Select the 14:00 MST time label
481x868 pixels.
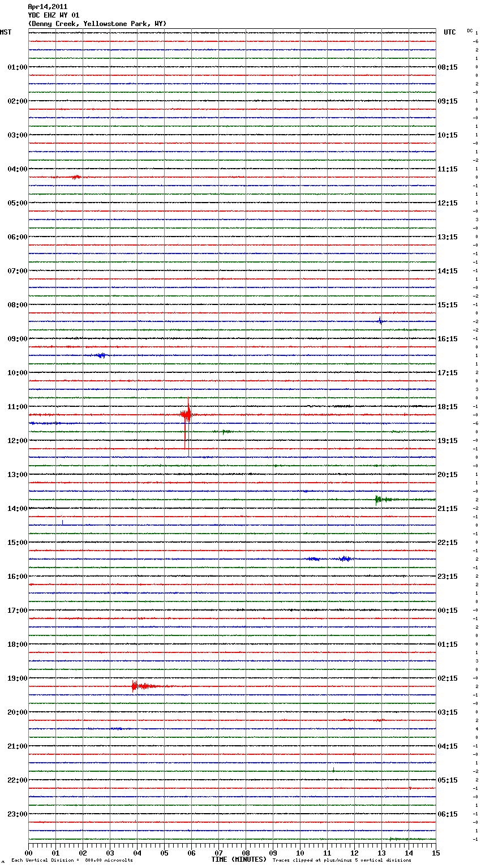coord(18,509)
